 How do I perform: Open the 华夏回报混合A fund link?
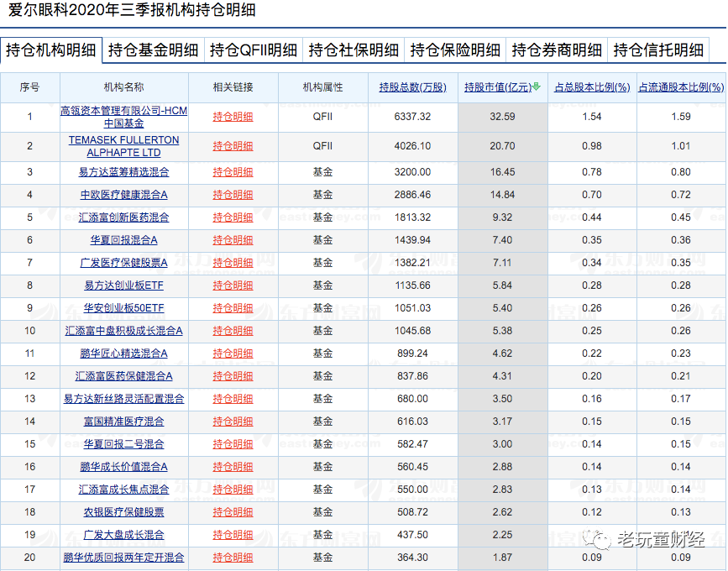click(x=124, y=240)
